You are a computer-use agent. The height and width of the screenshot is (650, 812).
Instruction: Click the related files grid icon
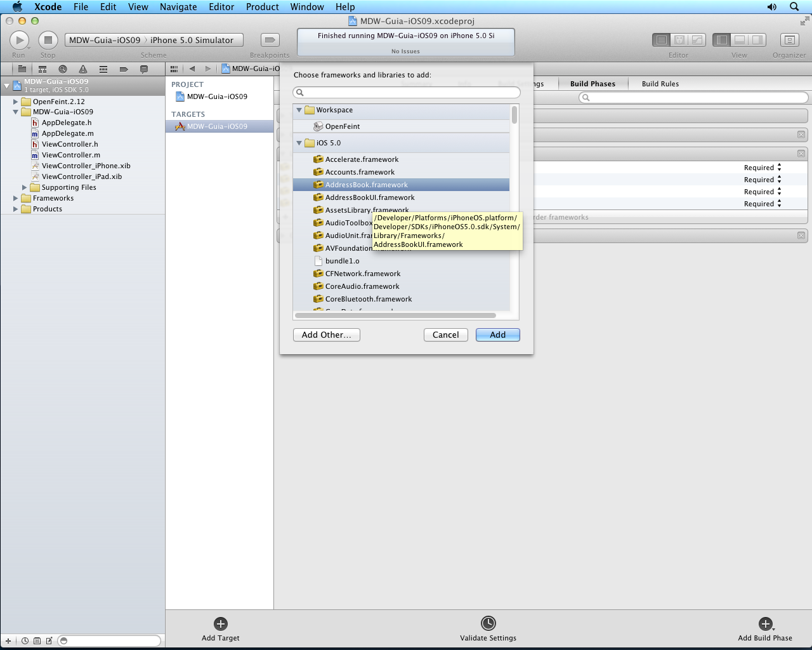(x=174, y=69)
